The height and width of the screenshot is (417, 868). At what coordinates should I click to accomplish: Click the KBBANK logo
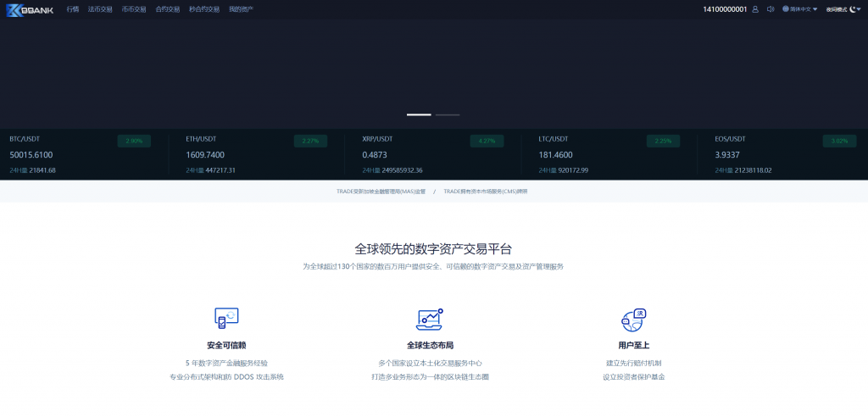click(x=30, y=9)
